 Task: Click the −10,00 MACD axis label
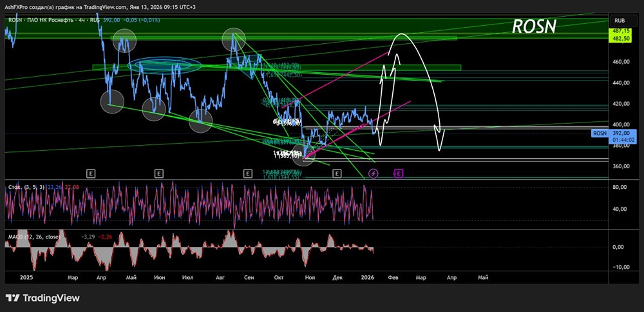point(621,267)
